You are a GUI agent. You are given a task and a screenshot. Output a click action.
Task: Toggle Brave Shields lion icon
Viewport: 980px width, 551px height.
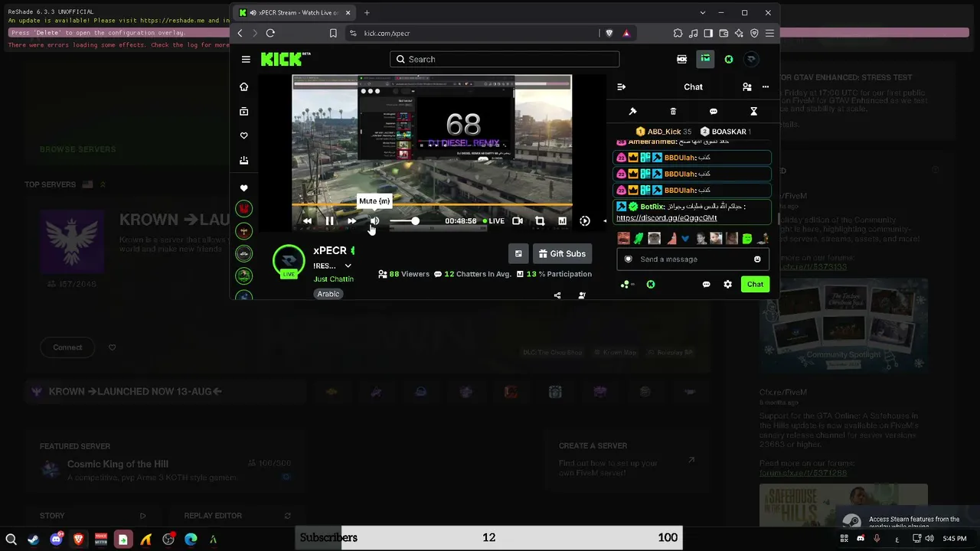coord(609,33)
